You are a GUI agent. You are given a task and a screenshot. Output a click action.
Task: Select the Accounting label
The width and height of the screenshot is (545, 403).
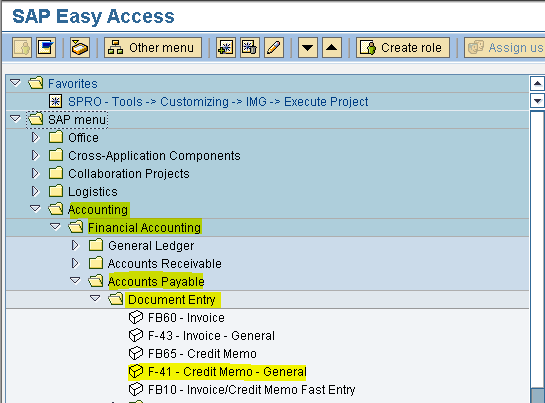coord(98,210)
